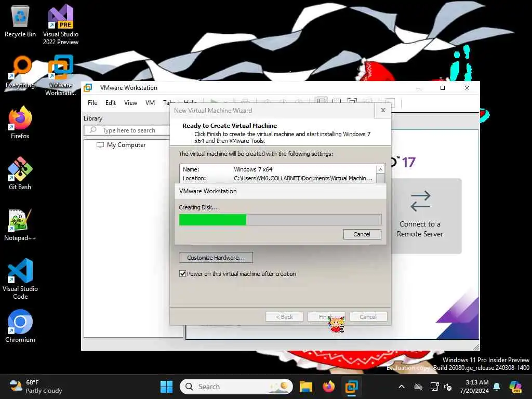Launch Firefox from the desktop shortcut
Screen dimensions: 532x399
[x=20, y=123]
